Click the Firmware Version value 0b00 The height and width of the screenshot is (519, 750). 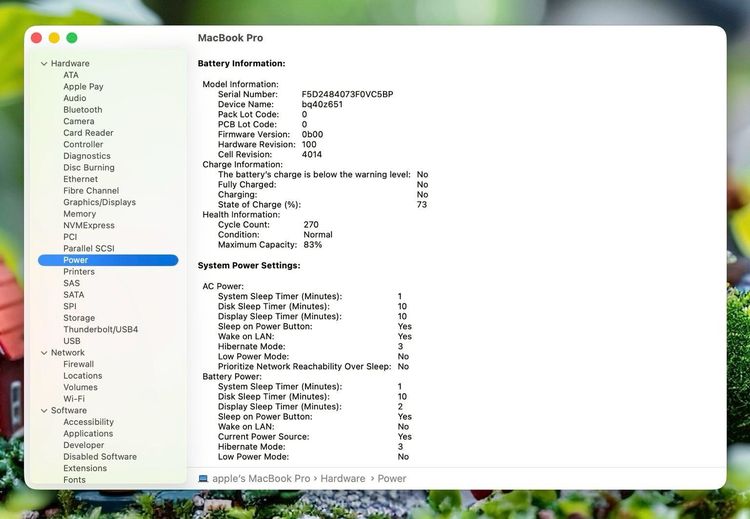[312, 134]
